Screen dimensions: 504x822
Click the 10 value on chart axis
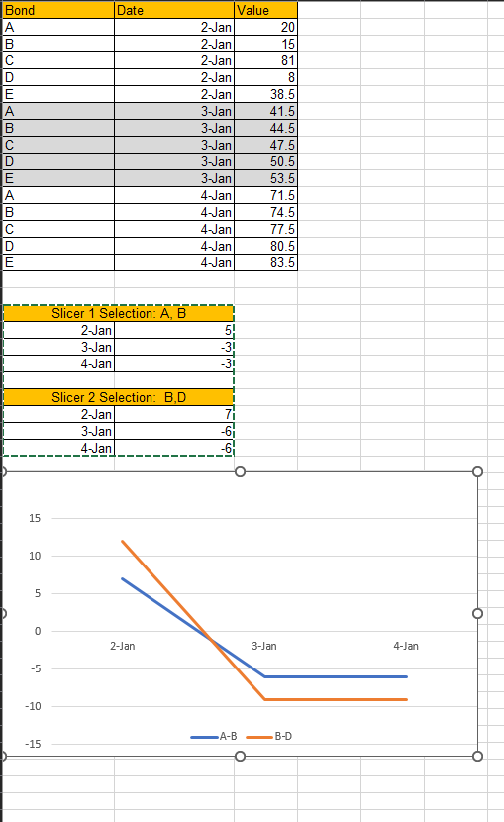[x=35, y=557]
